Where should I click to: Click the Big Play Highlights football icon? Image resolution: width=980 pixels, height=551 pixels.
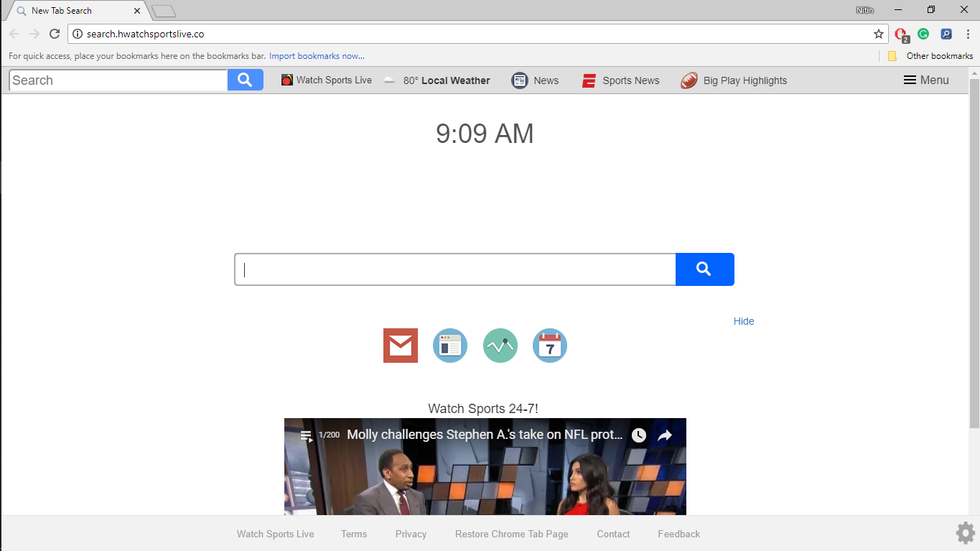pos(689,80)
